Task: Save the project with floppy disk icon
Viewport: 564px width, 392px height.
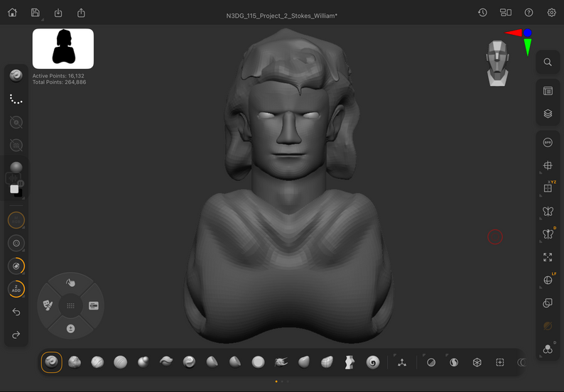Action: pos(36,13)
